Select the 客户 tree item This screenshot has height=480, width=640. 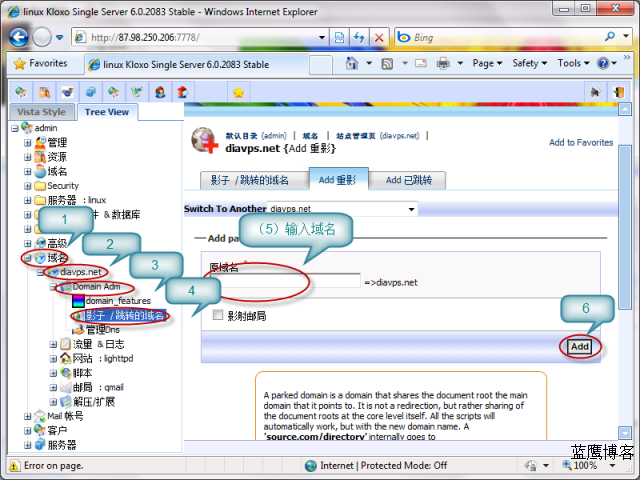pos(57,431)
